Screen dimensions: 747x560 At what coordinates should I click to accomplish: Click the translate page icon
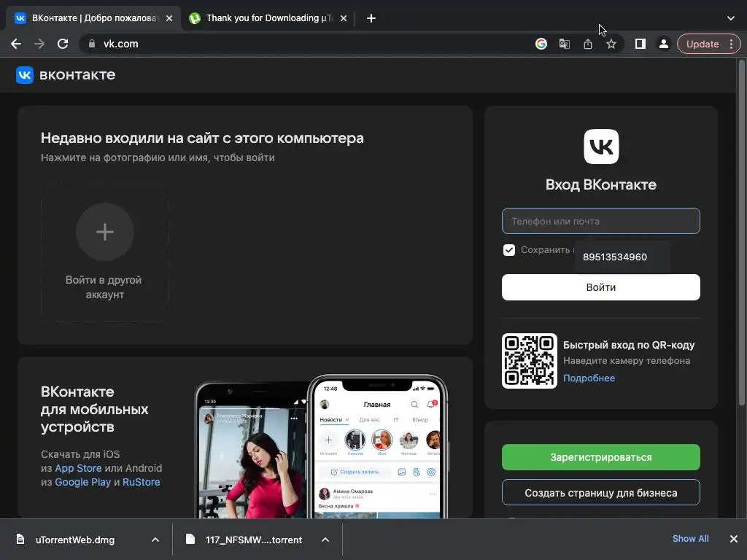(564, 44)
